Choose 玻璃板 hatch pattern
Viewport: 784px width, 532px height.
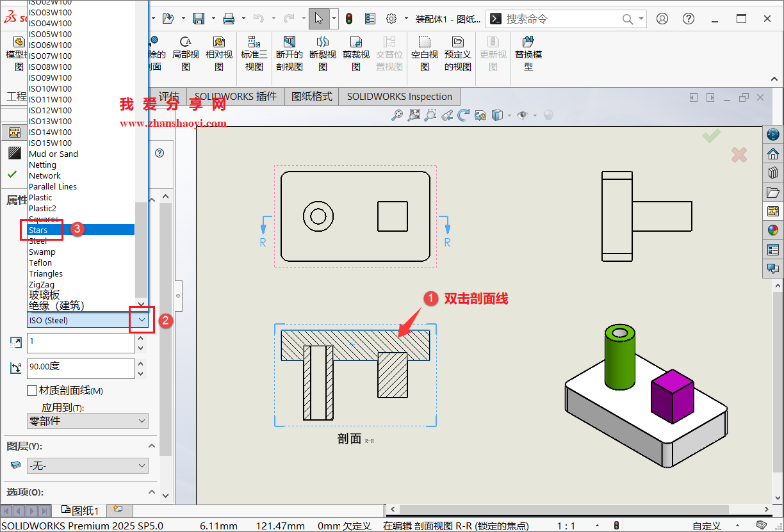tap(81, 295)
